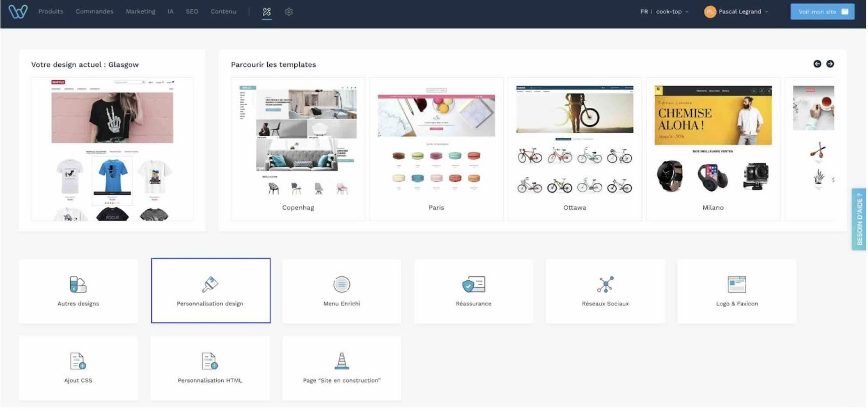Open settings gear icon in top navigation
Viewport: 868px width, 411px height.
tap(289, 12)
